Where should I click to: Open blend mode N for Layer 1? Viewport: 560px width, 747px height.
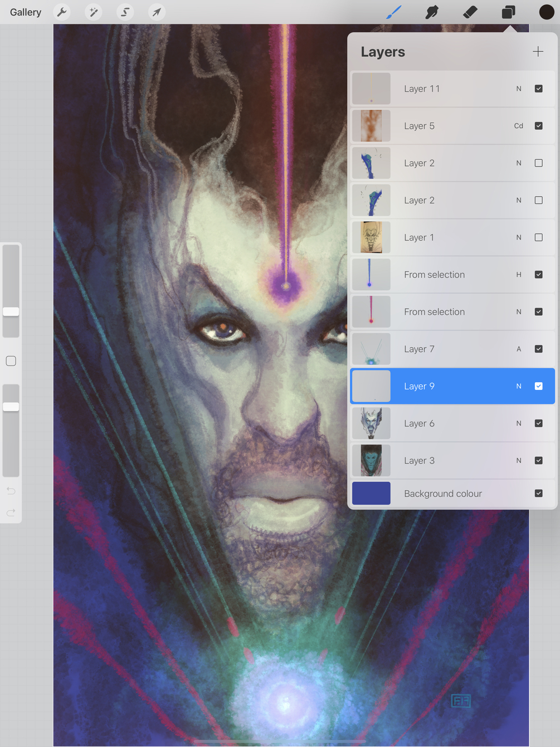tap(519, 237)
